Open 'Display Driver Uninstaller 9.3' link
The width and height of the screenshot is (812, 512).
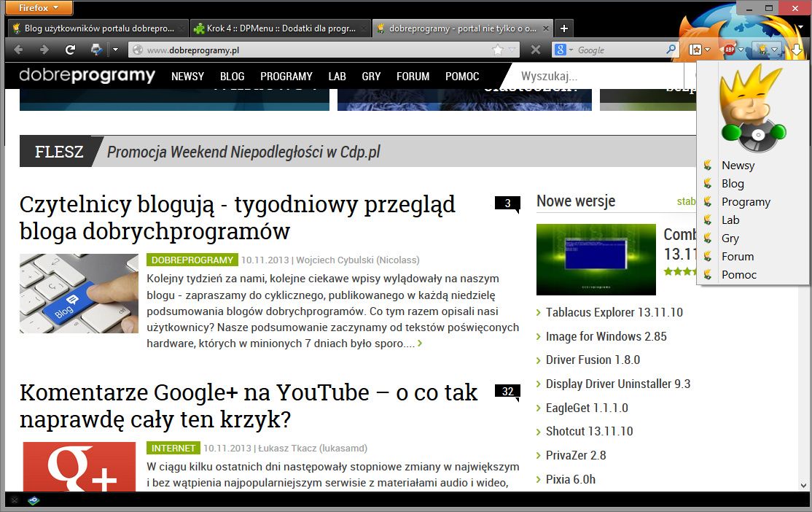point(618,384)
